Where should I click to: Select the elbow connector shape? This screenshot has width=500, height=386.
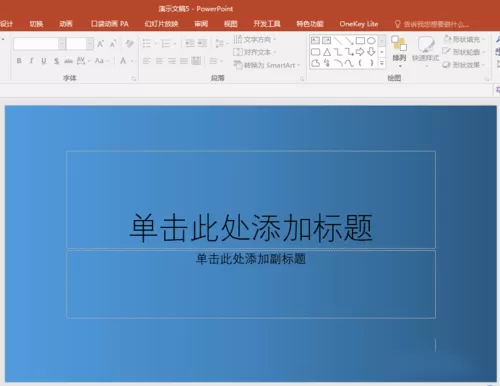click(x=338, y=52)
